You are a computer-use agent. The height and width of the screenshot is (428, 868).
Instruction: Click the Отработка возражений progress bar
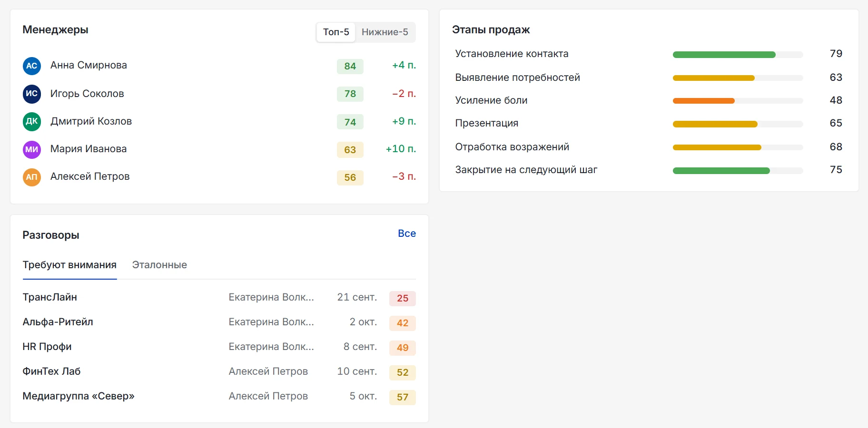(738, 147)
